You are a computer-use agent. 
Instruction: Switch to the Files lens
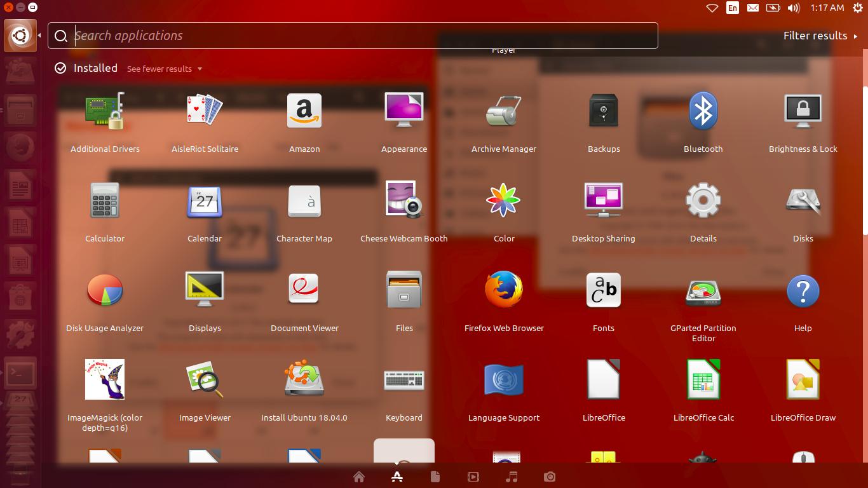[435, 477]
